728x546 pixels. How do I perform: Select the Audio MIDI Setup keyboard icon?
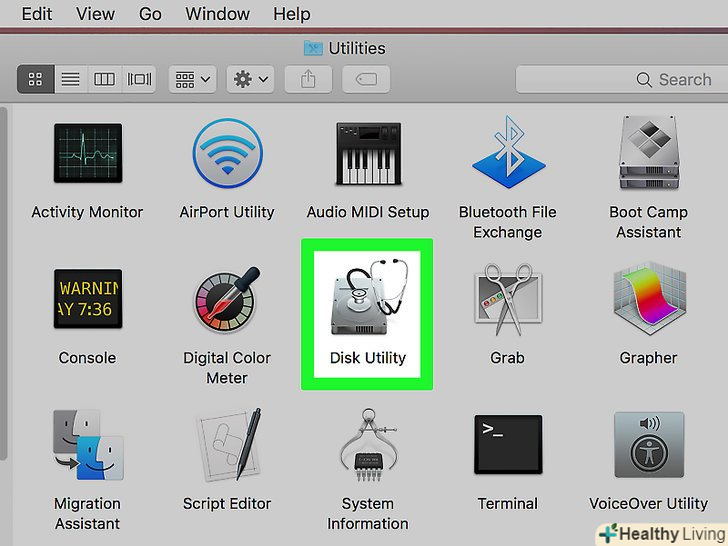pyautogui.click(x=368, y=154)
